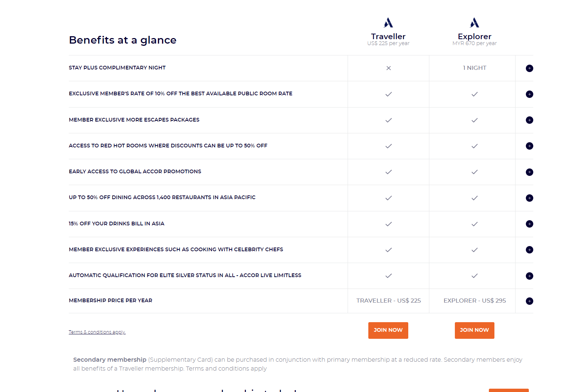Click Join Now under the Explorer column

click(x=474, y=330)
